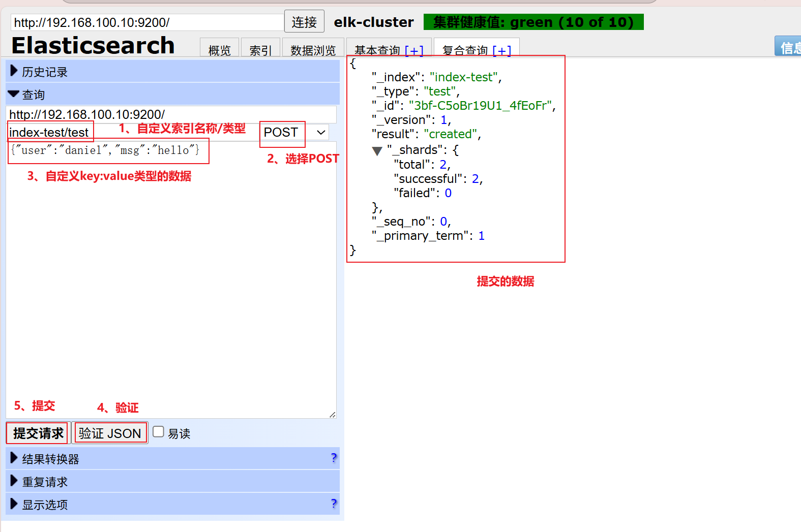Screen dimensions: 801x532
Task: Toggle the 易读 pretty-print checkbox
Action: point(159,431)
